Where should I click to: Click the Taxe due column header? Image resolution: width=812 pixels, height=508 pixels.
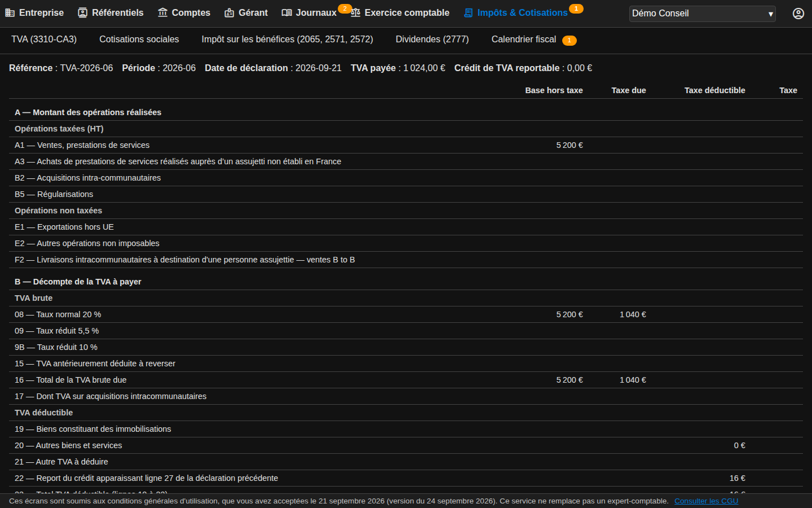pos(629,90)
